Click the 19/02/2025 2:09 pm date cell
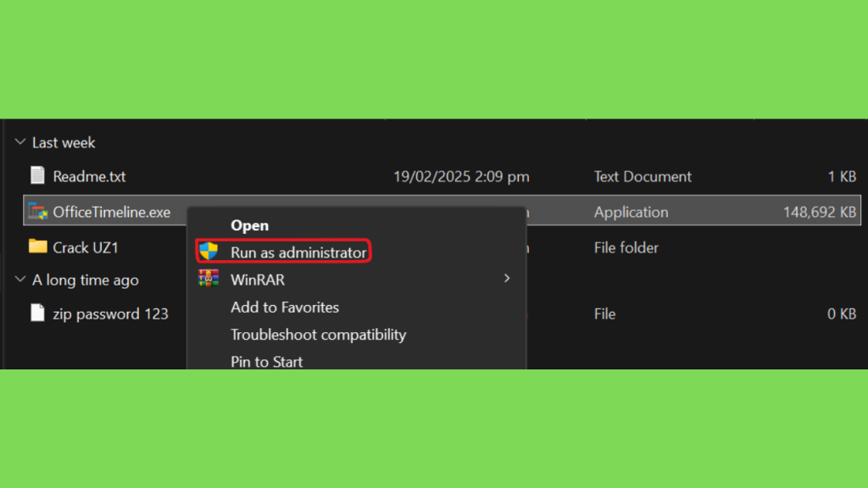Image resolution: width=868 pixels, height=488 pixels. [461, 176]
